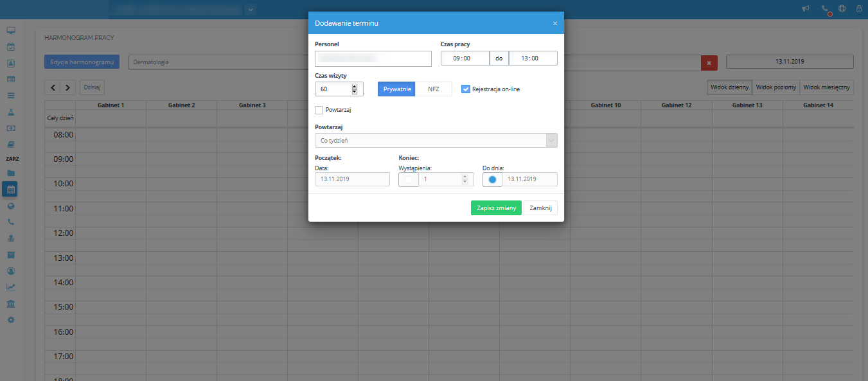This screenshot has width=868, height=381.
Task: Click the list-card sidebar icon
Action: [10, 79]
